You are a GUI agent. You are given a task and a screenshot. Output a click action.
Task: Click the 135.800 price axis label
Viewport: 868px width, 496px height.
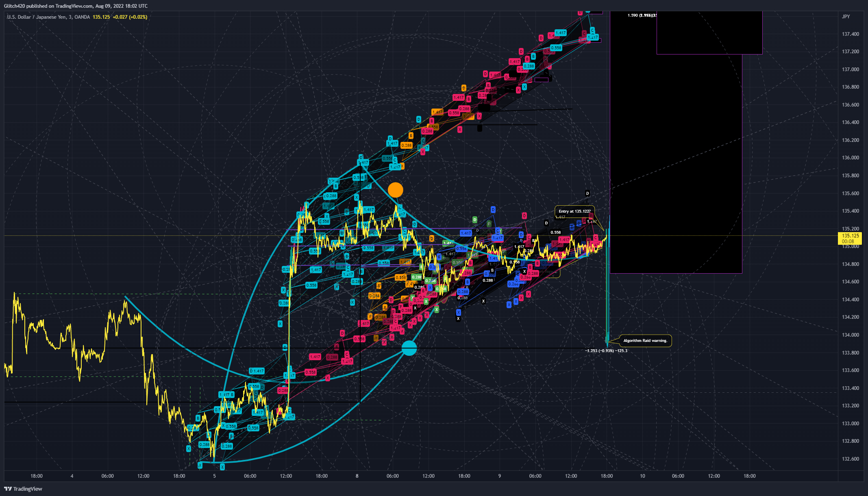(x=851, y=176)
